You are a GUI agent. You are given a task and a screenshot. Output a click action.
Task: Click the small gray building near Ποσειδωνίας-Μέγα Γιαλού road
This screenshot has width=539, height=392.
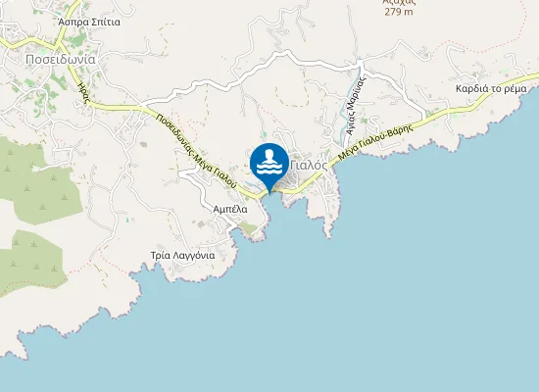(143, 144)
